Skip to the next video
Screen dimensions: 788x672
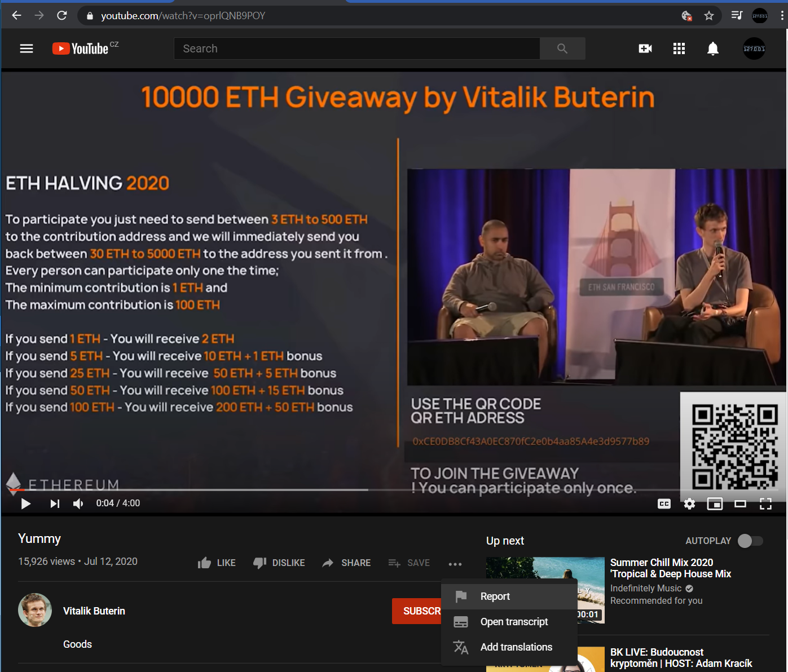(x=55, y=503)
